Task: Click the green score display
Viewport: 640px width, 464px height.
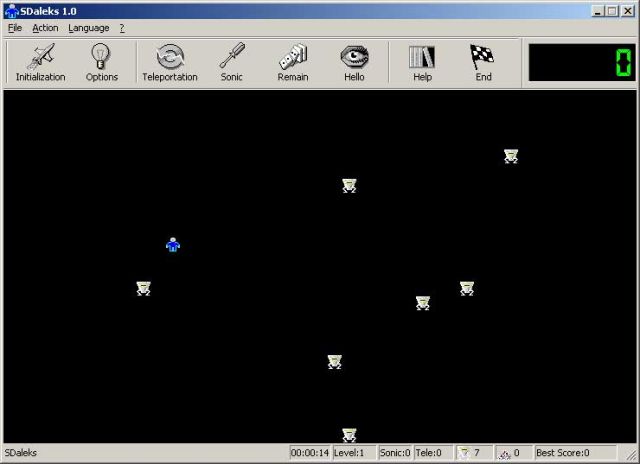Action: tap(581, 64)
